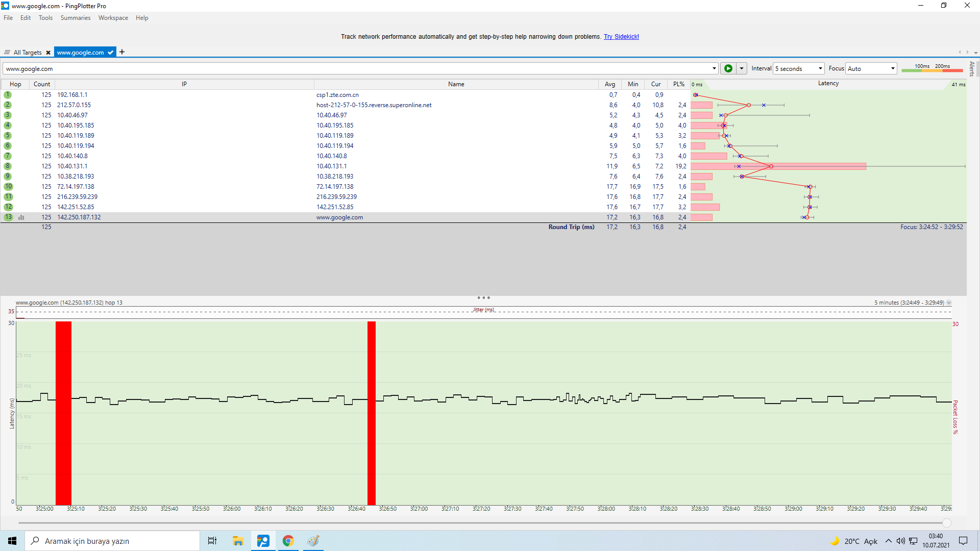Open the Interval dropdown set to 5 seconds
The height and width of the screenshot is (551, 980).
click(798, 68)
